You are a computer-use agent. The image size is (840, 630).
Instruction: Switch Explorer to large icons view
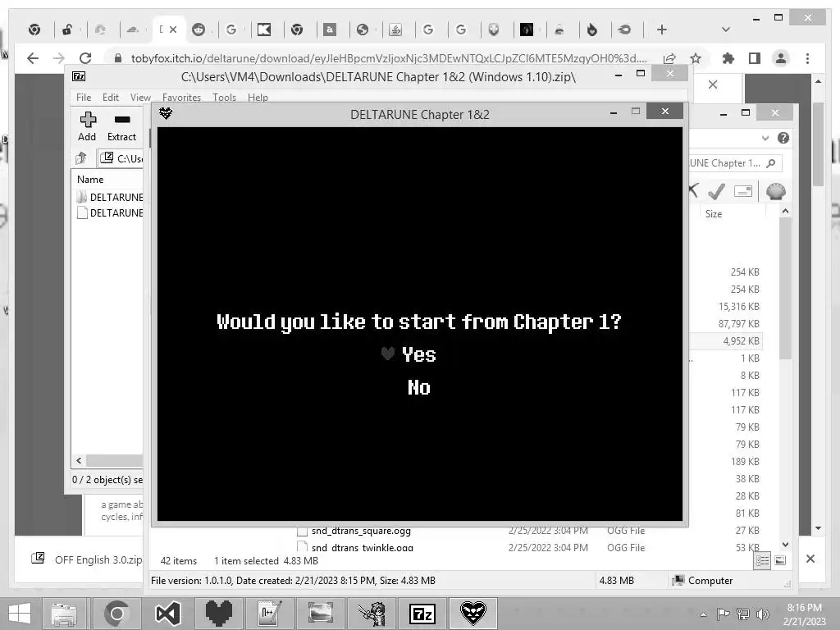[781, 561]
